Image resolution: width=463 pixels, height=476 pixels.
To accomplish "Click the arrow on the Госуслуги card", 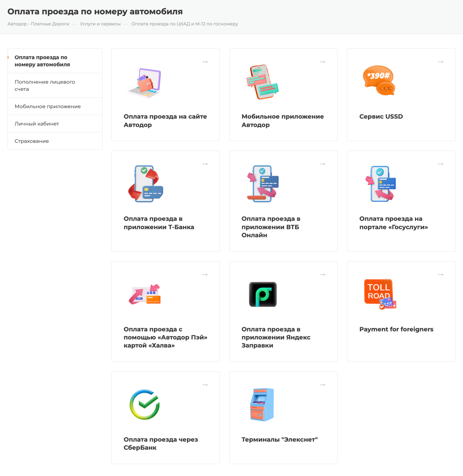I will (x=440, y=164).
